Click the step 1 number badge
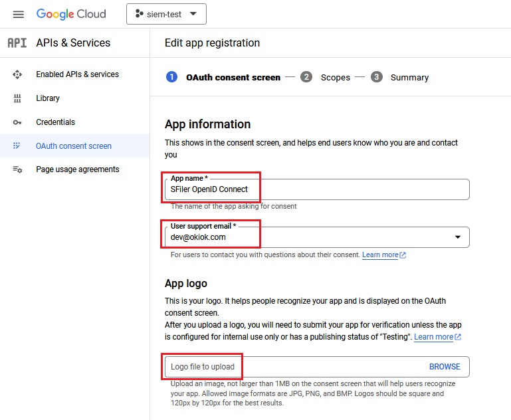The width and height of the screenshot is (511, 420). tap(171, 77)
